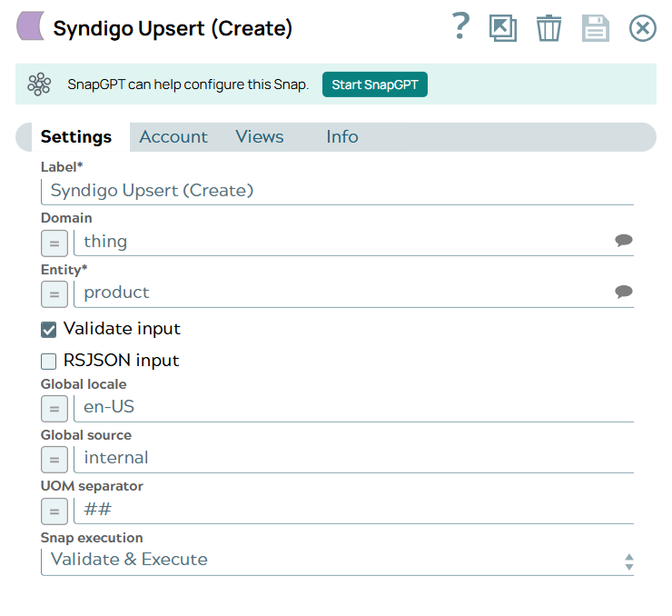Screen dimensions: 672x616
Task: Click the save disk icon
Action: 596,28
